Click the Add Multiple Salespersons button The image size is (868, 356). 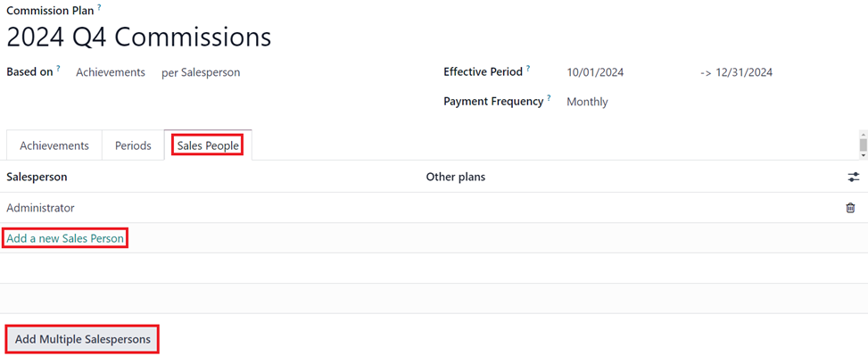click(82, 339)
